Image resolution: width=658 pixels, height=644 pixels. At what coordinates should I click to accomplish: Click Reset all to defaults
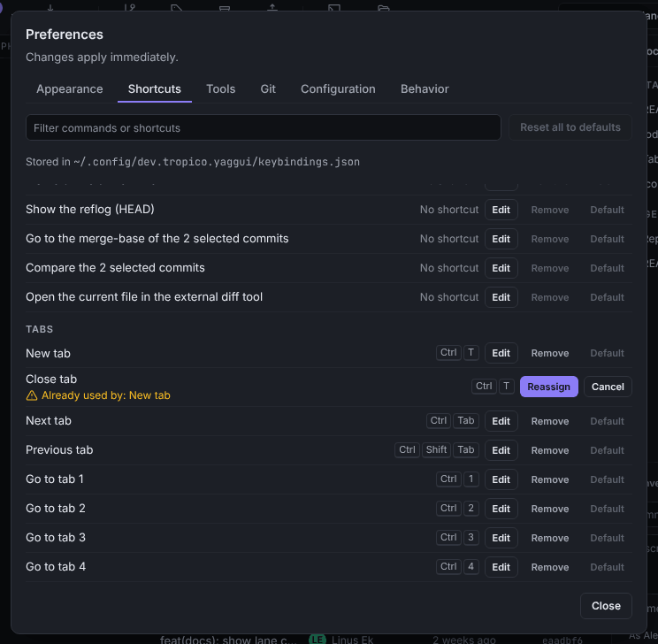click(x=570, y=127)
